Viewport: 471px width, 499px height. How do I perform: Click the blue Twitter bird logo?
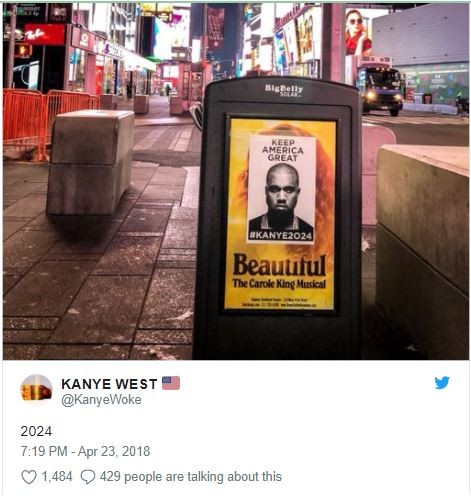(x=442, y=383)
